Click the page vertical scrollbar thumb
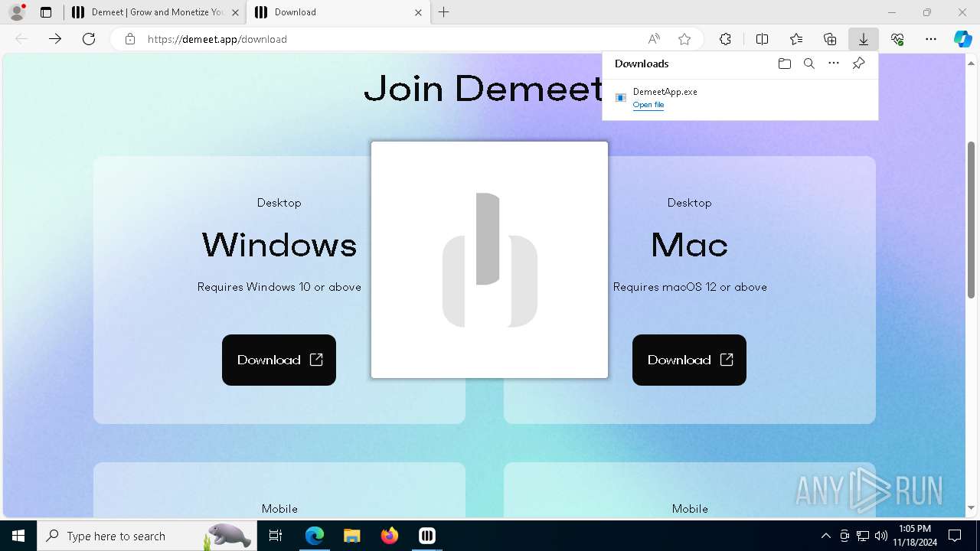Screen dimensions: 980x551 [971, 220]
